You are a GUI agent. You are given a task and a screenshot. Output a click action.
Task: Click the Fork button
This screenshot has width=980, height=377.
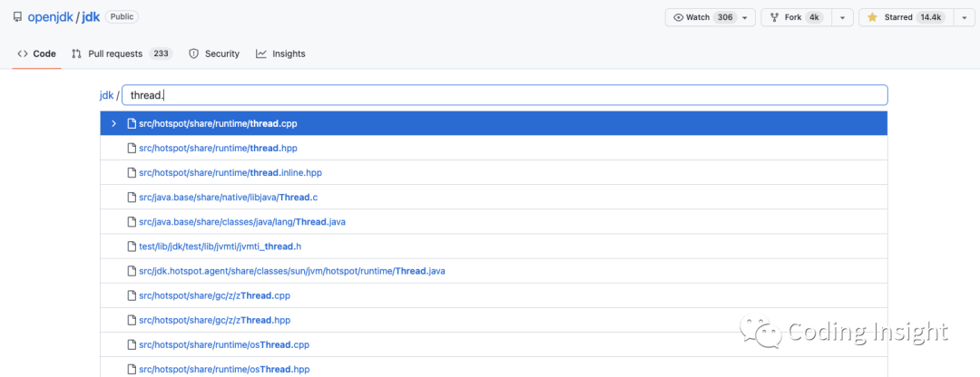(x=796, y=17)
